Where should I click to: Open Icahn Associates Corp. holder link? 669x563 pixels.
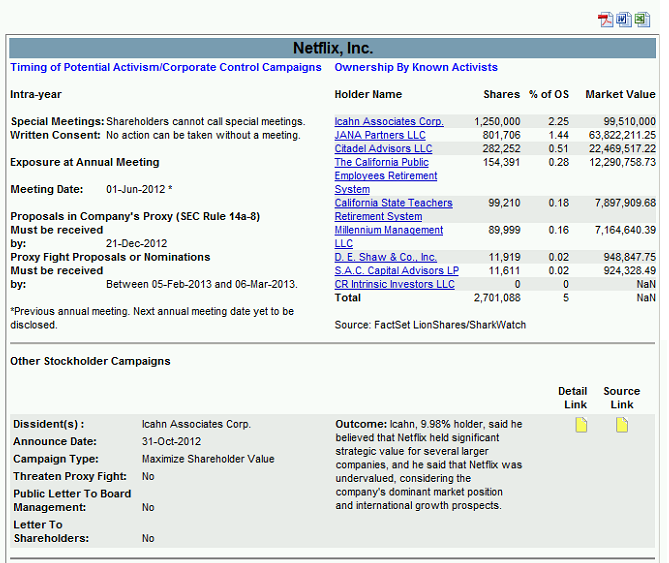389,122
